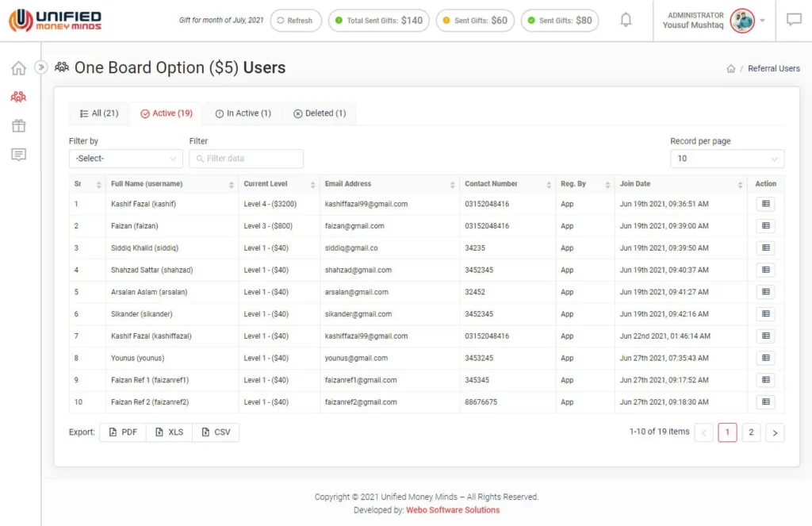Click the notification bell icon
The width and height of the screenshot is (812, 526).
(626, 21)
